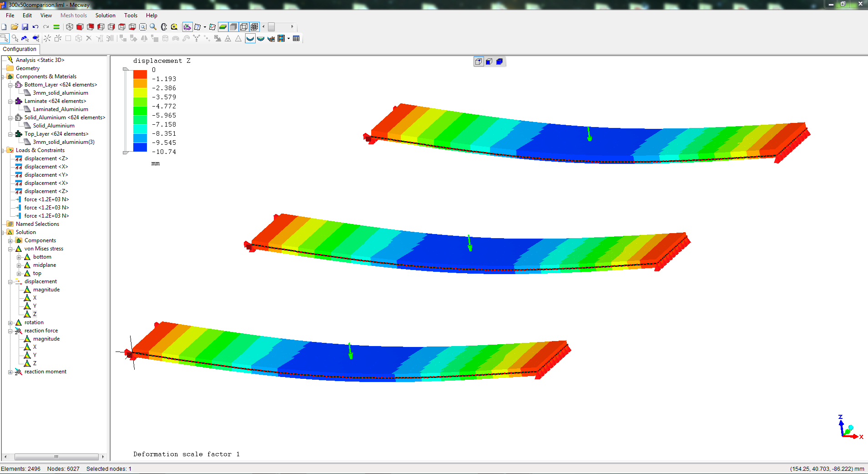Viewport: 868px width, 474px height.
Task: Select the first force load arrow icon
Action: pos(19,199)
